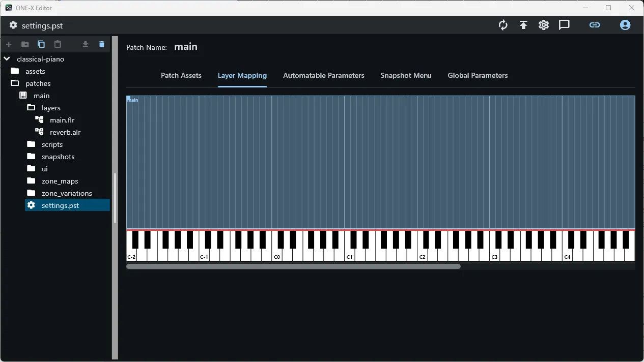Click the link chain icon in header
Screen dimensions: 644x362
click(595, 25)
